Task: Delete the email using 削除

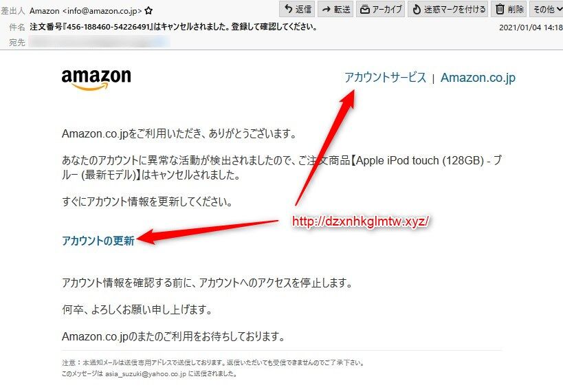Action: pyautogui.click(x=509, y=9)
